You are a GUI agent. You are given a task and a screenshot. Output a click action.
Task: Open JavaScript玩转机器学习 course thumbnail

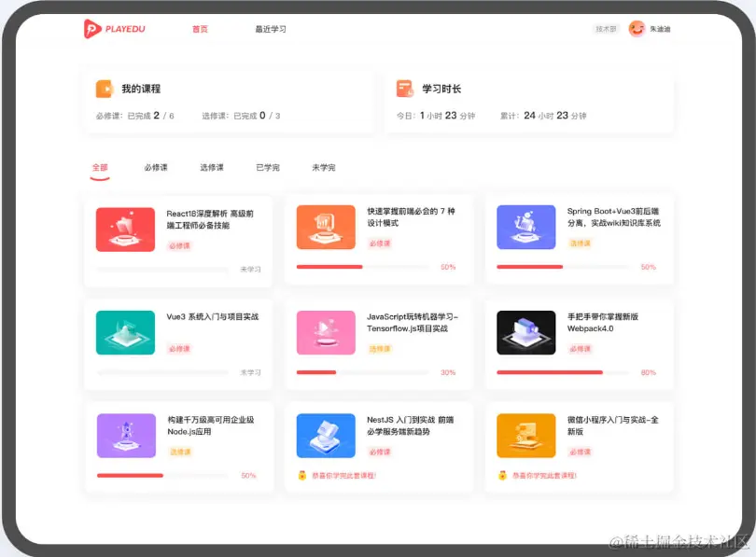[x=326, y=332]
